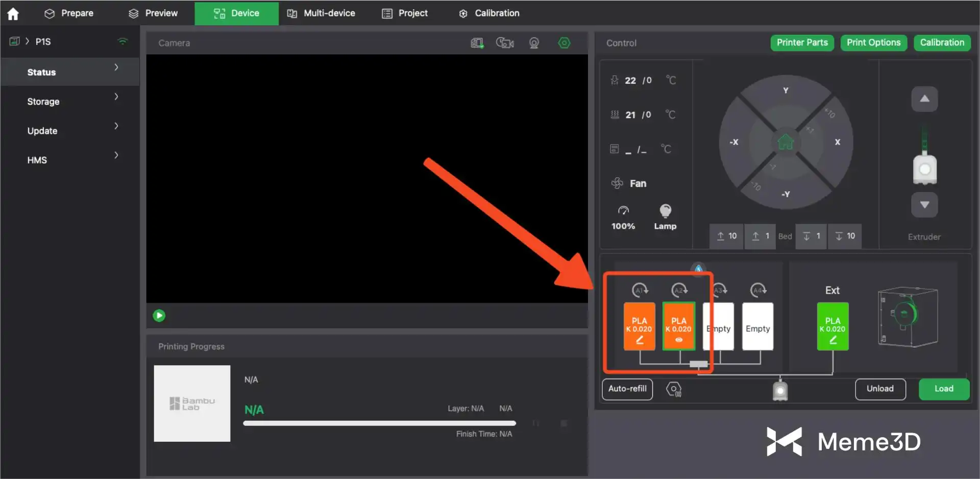Home the printer axes using the center home icon
The width and height of the screenshot is (980, 479).
click(786, 142)
